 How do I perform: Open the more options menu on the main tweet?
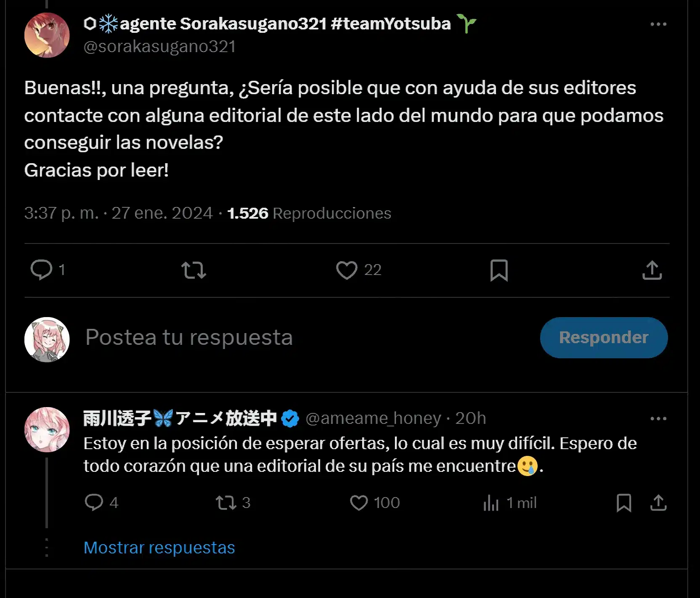[x=658, y=24]
